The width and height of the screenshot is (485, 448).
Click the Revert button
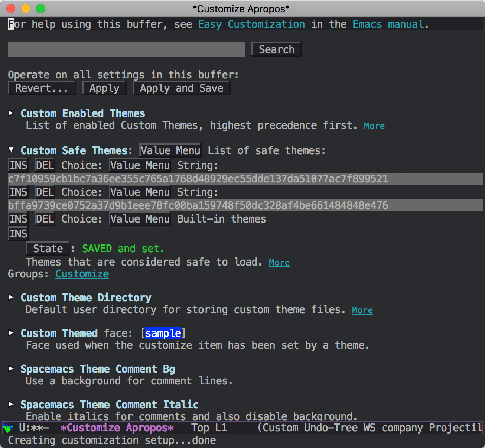(42, 88)
